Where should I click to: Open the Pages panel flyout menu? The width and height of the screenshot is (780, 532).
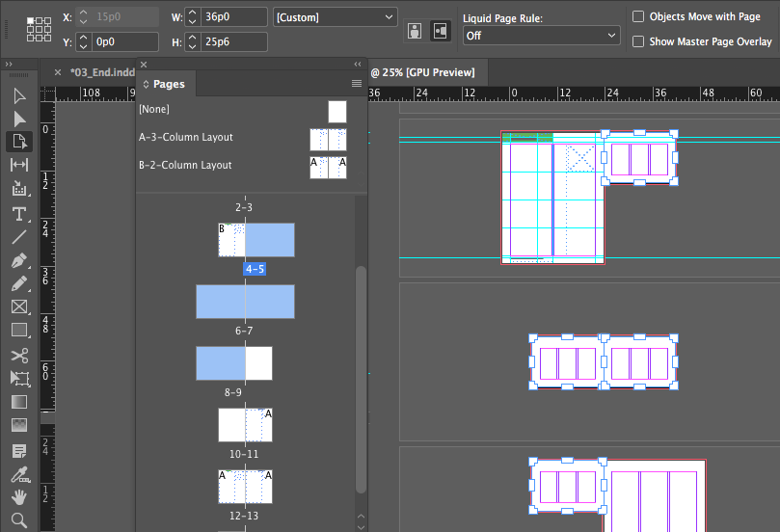pos(356,84)
